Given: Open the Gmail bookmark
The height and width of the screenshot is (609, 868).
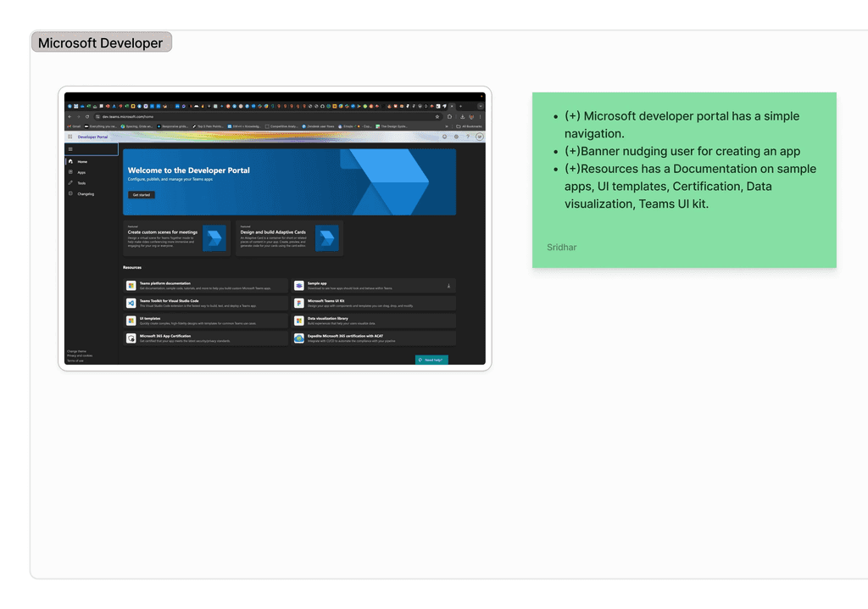Looking at the screenshot, I should pos(74,126).
